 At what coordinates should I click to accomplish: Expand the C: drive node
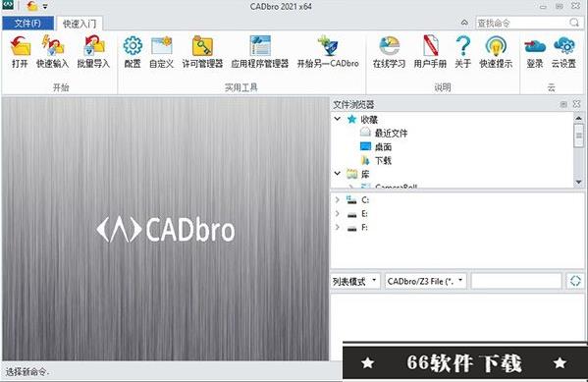coord(337,199)
